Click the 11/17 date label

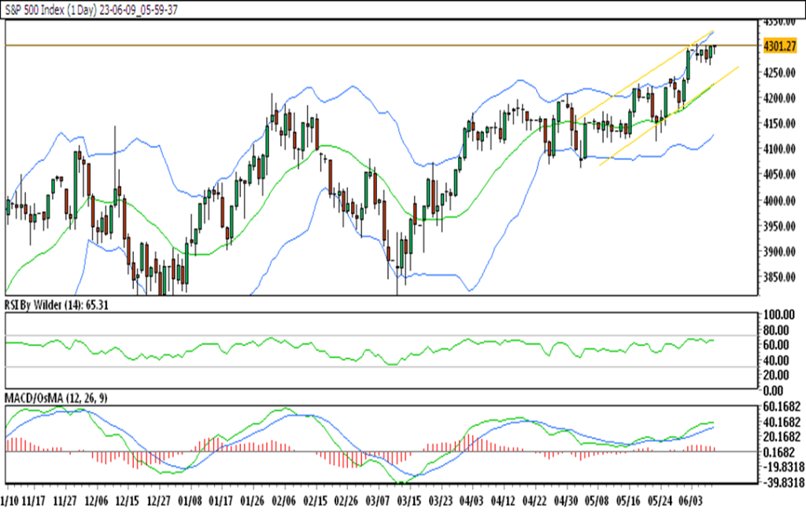[x=34, y=501]
